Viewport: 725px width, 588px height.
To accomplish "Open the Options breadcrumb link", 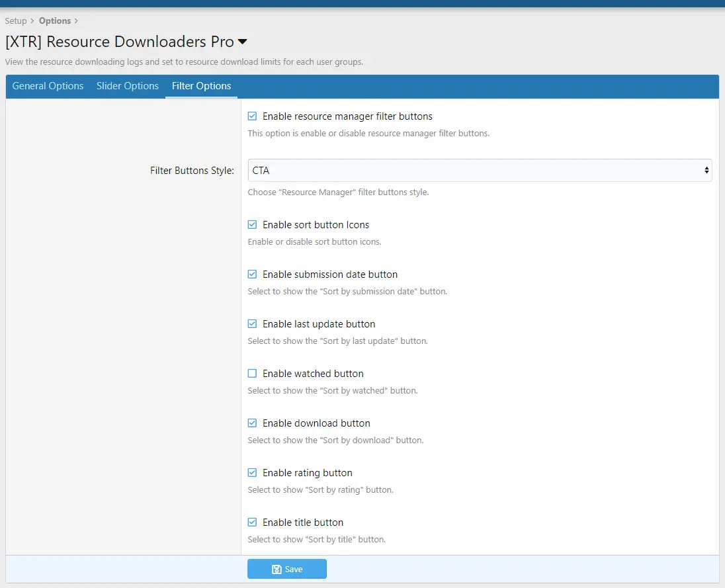I will pos(54,21).
